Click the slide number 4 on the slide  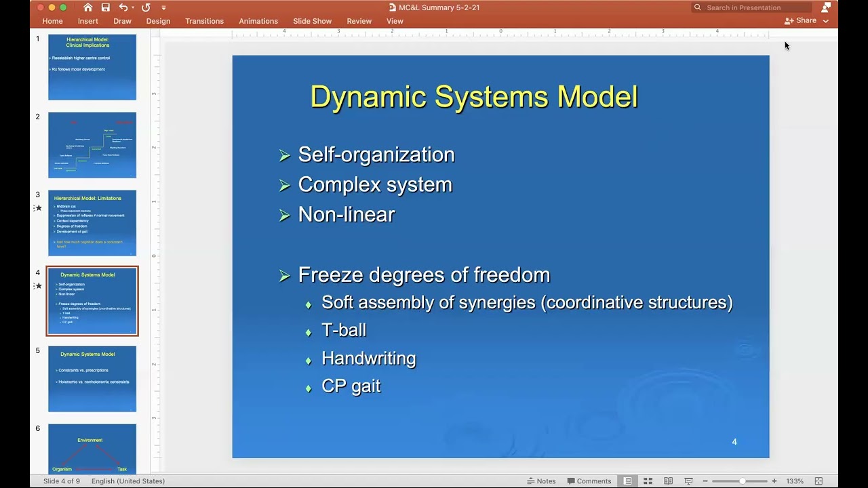click(734, 442)
